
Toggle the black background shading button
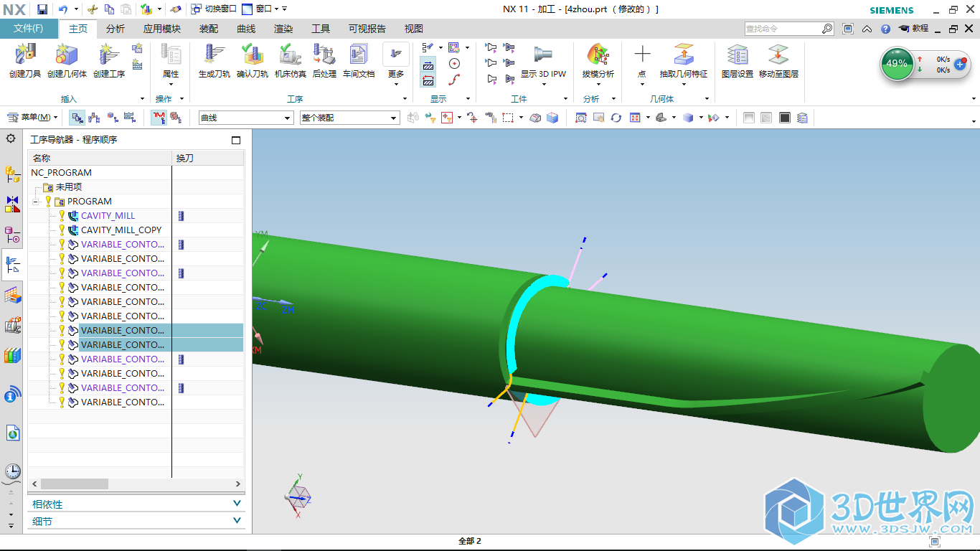tap(785, 118)
